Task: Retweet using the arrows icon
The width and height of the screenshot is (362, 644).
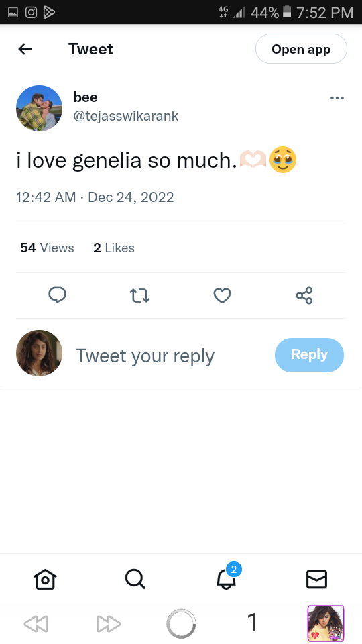Action: (139, 295)
